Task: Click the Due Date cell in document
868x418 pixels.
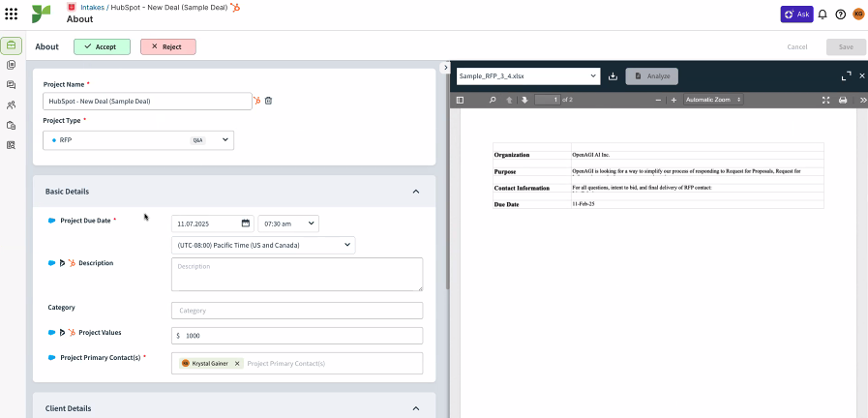Action: (531, 204)
